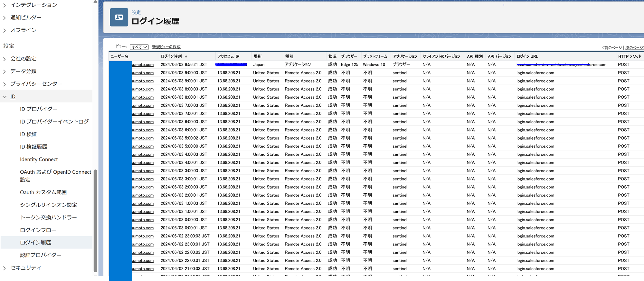
Task: Click アプリケーション type in 9:56:21 row
Action: pyautogui.click(x=298, y=65)
